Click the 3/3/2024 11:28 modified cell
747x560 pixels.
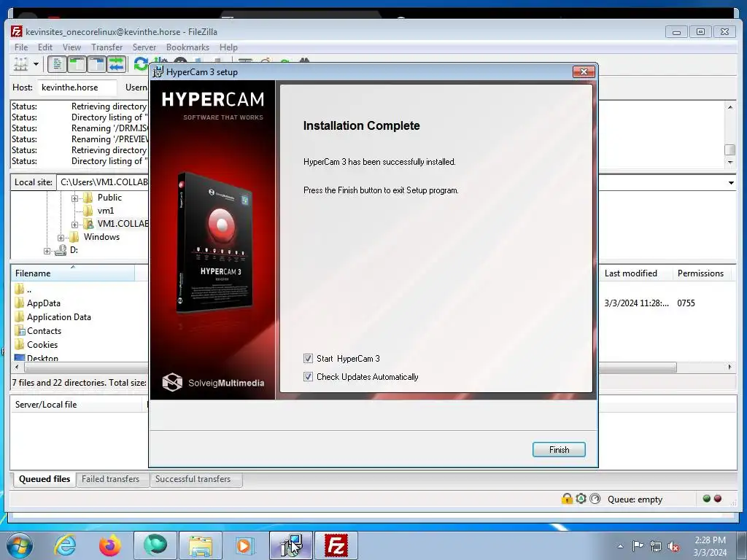click(636, 303)
